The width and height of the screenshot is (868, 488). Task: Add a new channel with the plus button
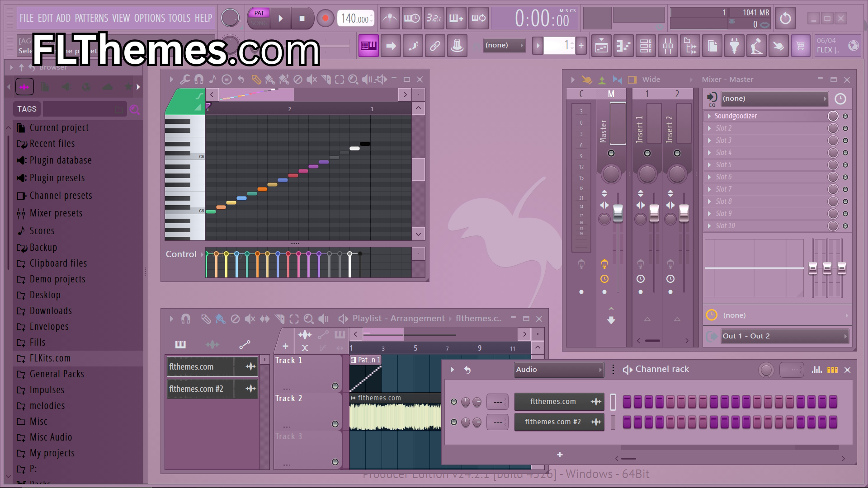[x=560, y=455]
